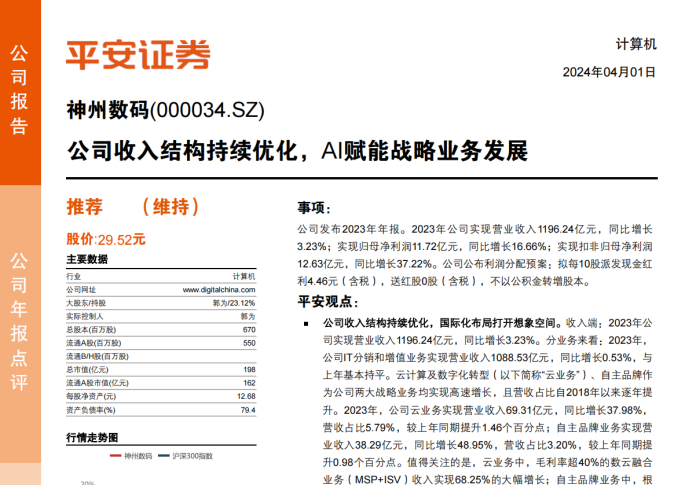Viewport: 685px width, 485px height.
Task: Click the (维持) rating status
Action: (165, 208)
